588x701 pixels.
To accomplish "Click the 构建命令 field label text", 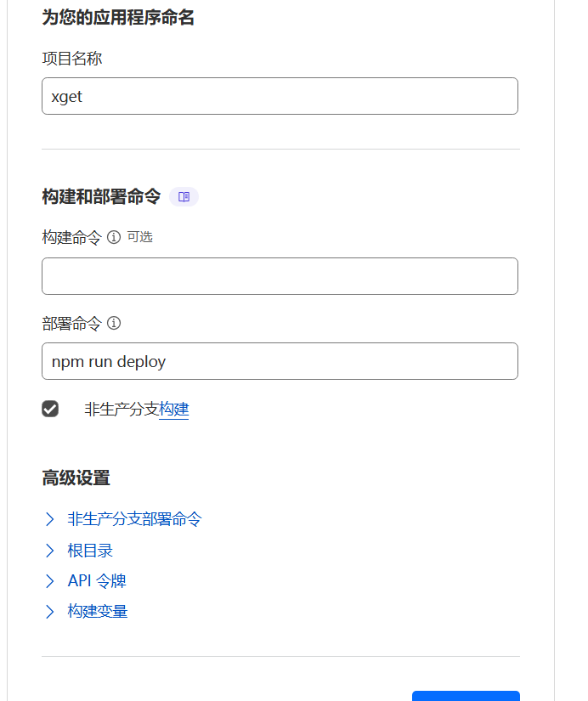I will click(71, 237).
